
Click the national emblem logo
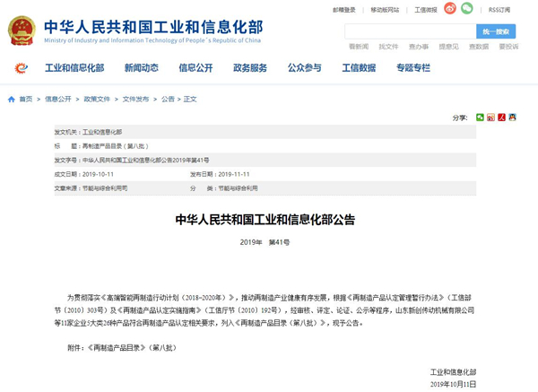pos(22,30)
